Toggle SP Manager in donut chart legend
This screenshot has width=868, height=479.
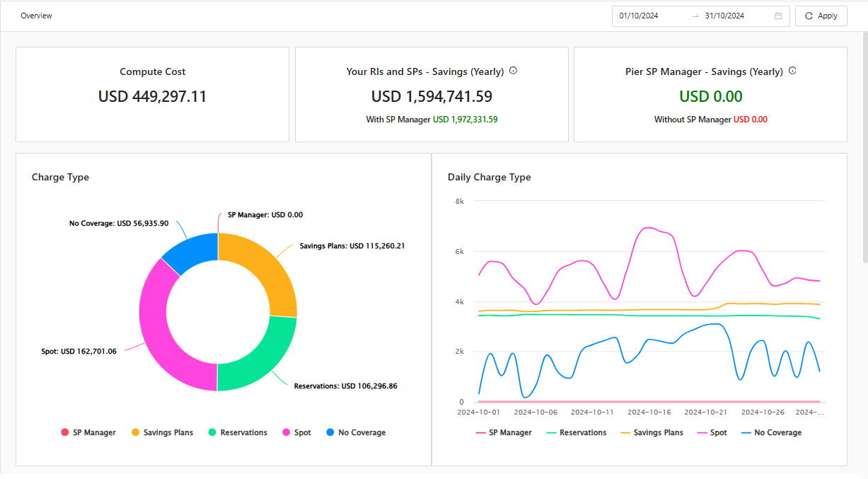click(x=88, y=432)
